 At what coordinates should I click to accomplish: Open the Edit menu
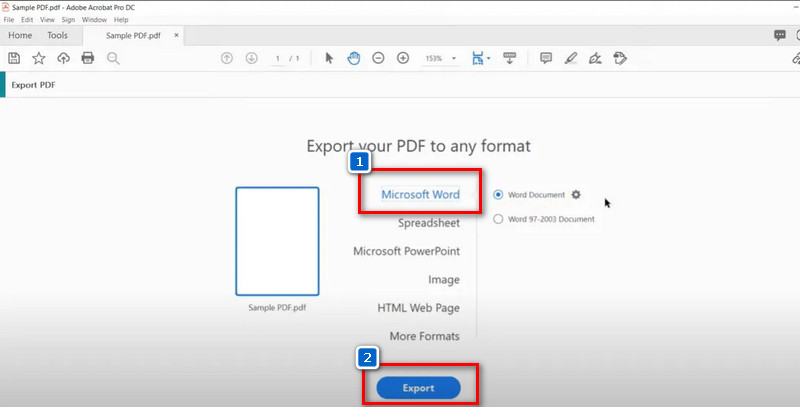pyautogui.click(x=27, y=20)
